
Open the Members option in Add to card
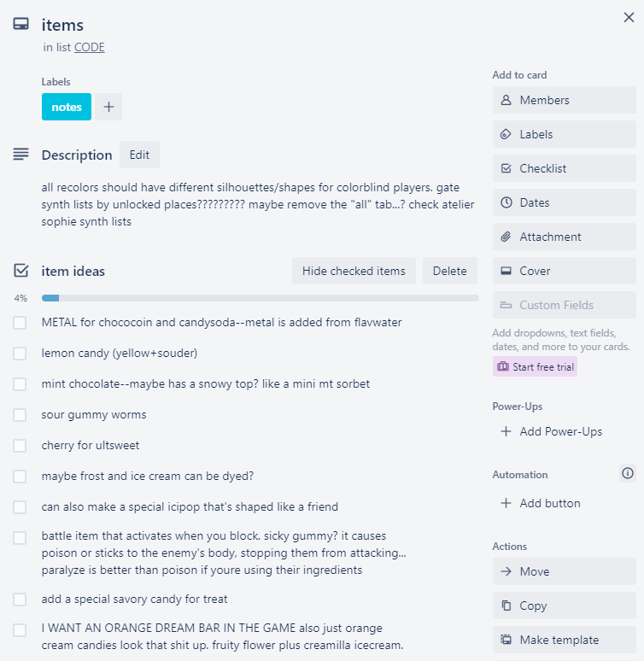tap(564, 100)
